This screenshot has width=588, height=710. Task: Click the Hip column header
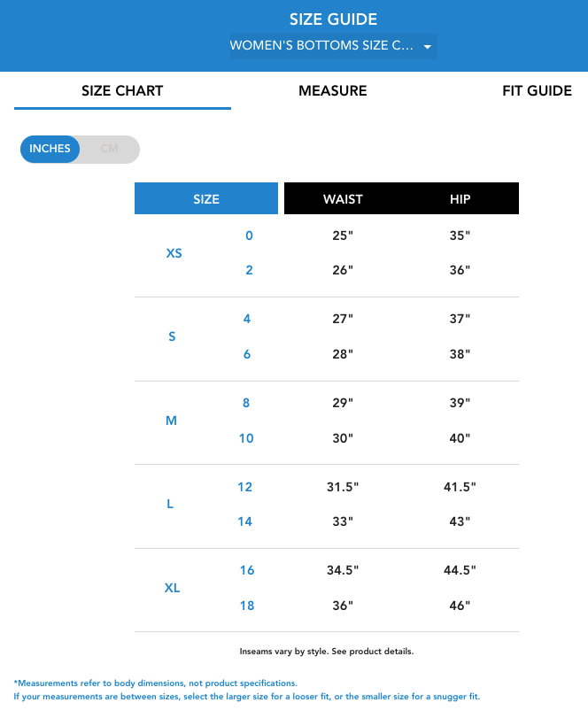click(460, 199)
